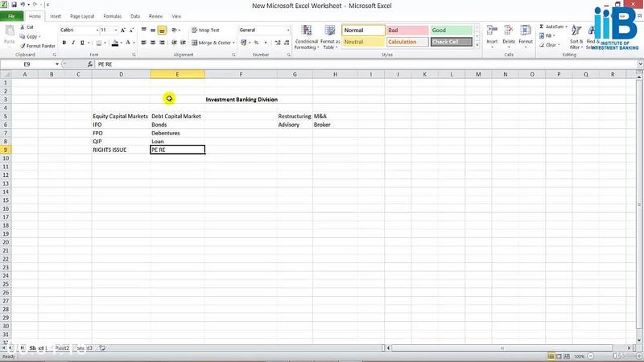Apply the Neutral cell style

tap(363, 42)
